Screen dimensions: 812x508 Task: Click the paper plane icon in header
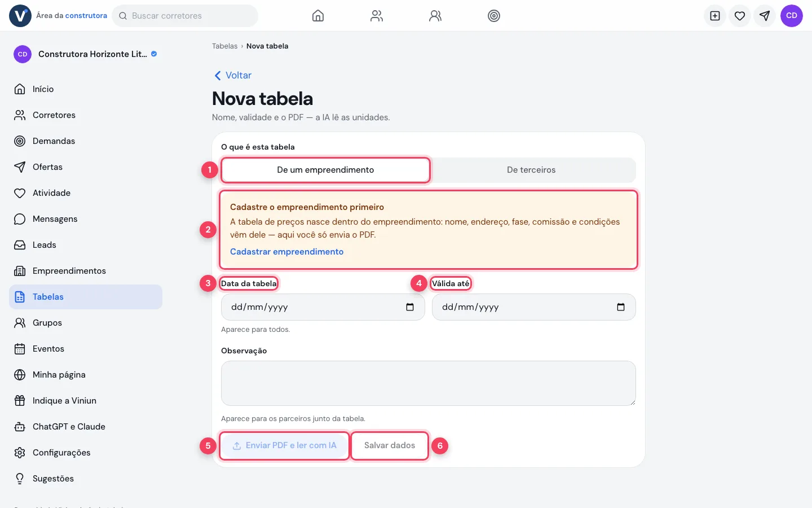click(765, 16)
